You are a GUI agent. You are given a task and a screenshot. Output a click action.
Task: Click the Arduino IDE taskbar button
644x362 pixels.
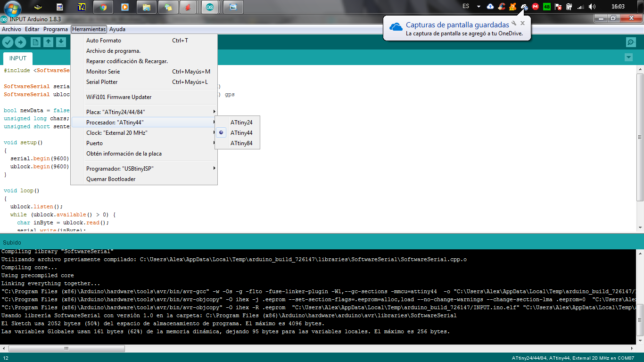[210, 7]
